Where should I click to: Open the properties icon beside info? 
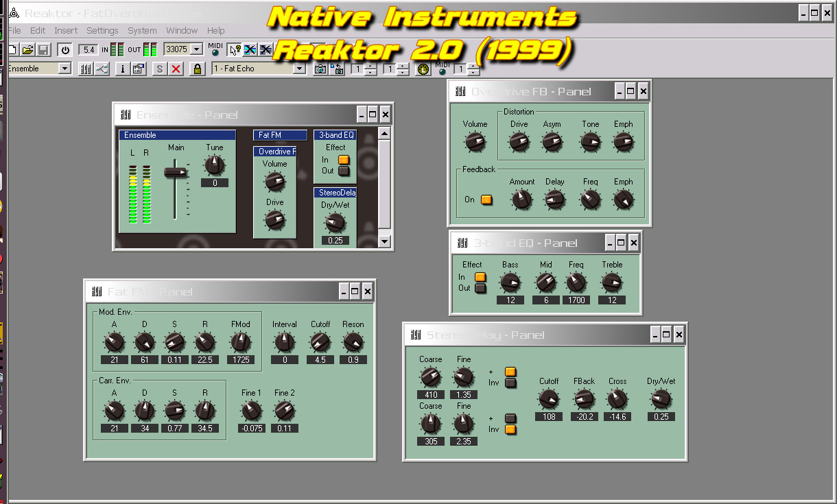pyautogui.click(x=139, y=69)
